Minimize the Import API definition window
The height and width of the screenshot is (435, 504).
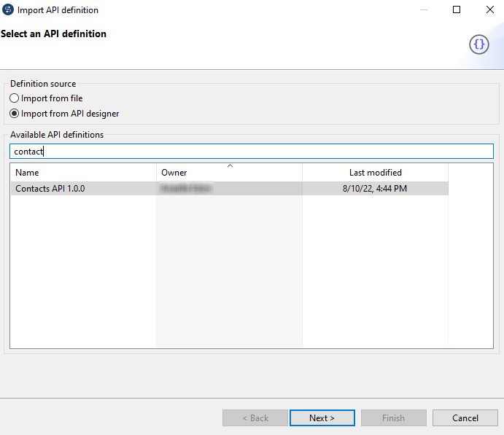(423, 10)
